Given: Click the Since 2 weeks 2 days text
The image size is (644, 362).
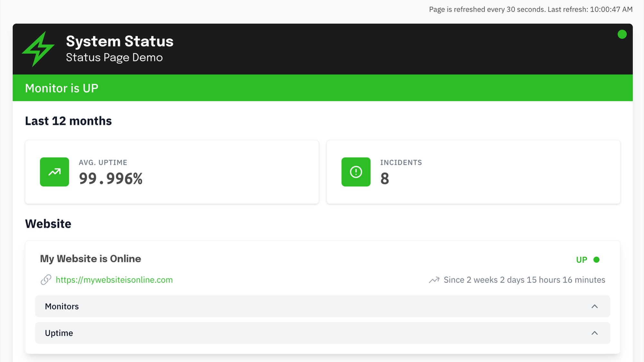Looking at the screenshot, I should [x=524, y=280].
